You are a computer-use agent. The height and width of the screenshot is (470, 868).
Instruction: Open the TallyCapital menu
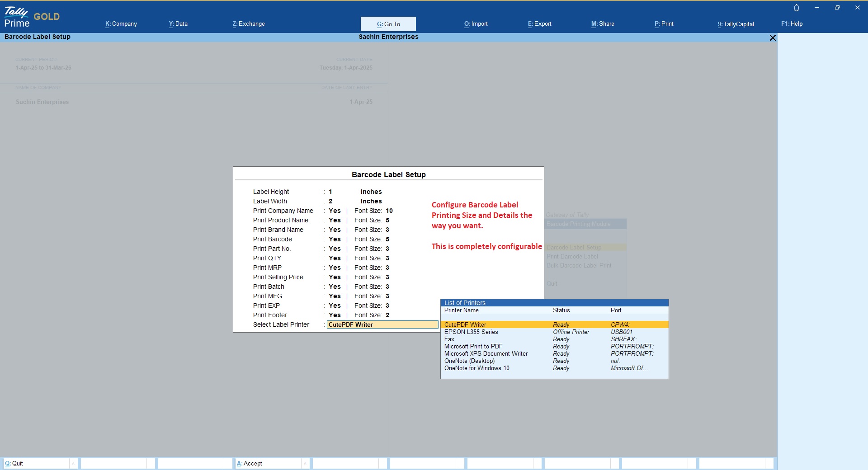(x=736, y=24)
